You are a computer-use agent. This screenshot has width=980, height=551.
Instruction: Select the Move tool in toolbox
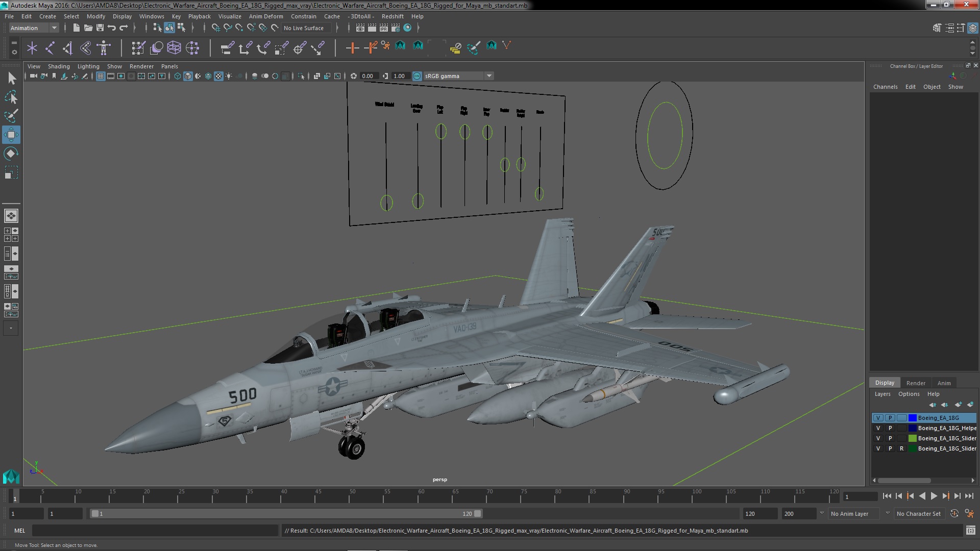tap(11, 135)
